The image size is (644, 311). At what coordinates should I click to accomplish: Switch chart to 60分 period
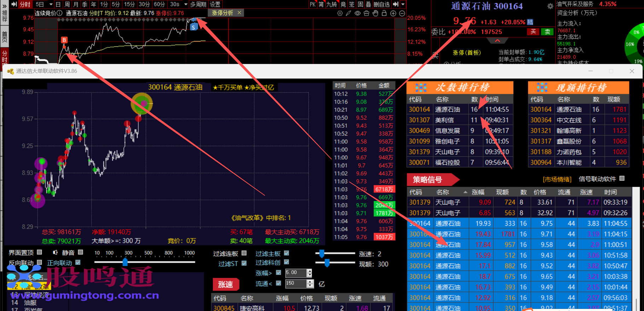coord(159,4)
